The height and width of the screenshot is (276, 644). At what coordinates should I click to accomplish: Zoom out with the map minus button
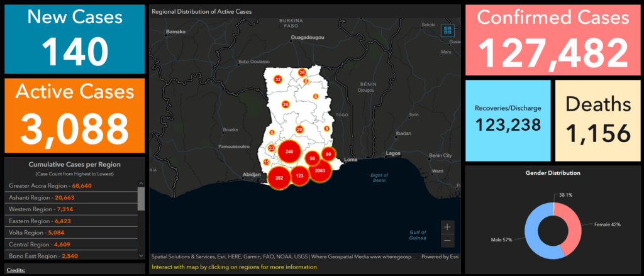(447, 240)
